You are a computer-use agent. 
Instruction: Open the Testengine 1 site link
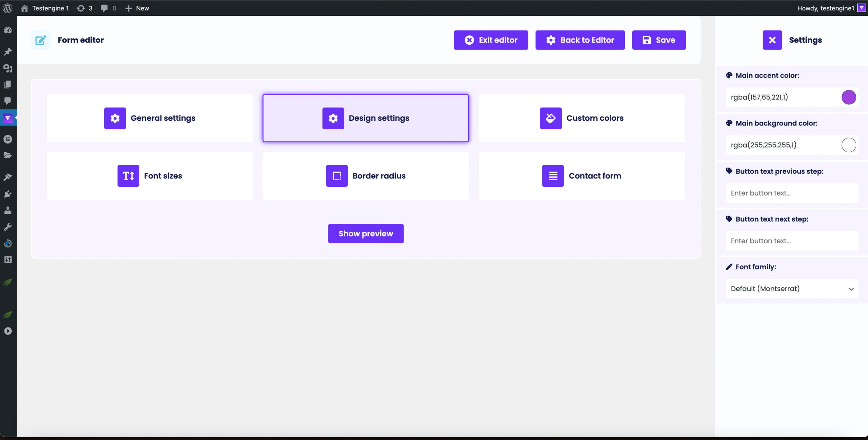point(45,8)
